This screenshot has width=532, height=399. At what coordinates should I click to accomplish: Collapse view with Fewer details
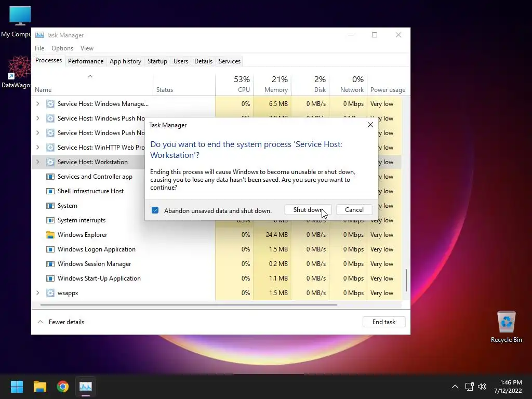[x=61, y=322]
